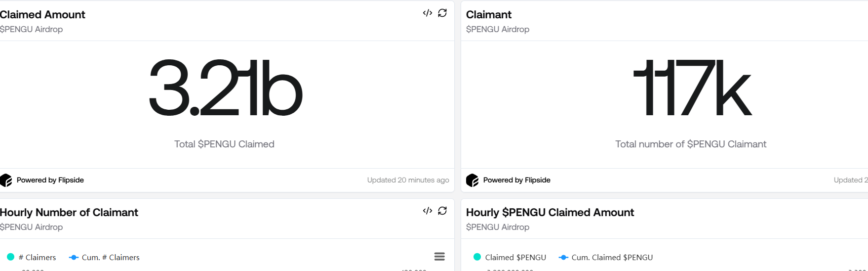
Task: Click the "Hourly $PENGU Claimed Amount" heading
Action: tap(550, 213)
